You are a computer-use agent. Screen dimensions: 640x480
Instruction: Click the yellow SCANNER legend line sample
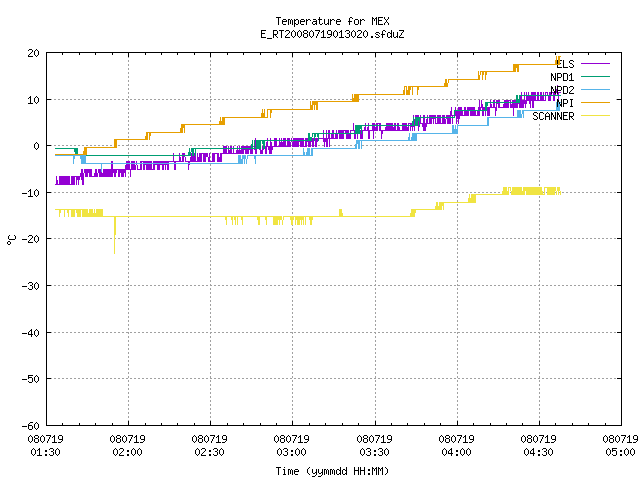pos(596,116)
